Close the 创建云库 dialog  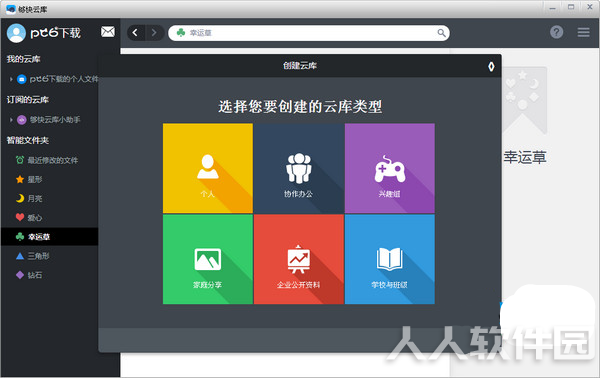pyautogui.click(x=491, y=67)
